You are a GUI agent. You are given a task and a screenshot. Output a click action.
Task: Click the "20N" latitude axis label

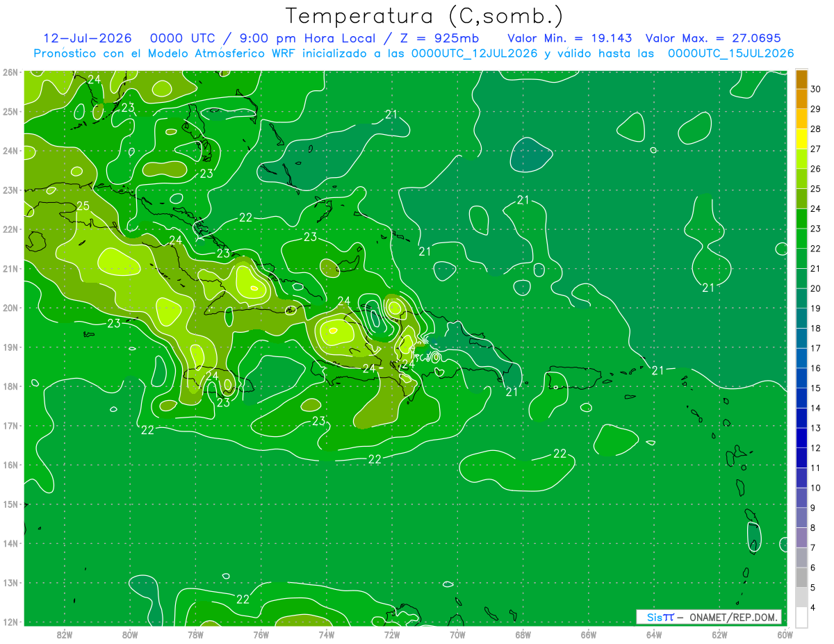[10, 308]
